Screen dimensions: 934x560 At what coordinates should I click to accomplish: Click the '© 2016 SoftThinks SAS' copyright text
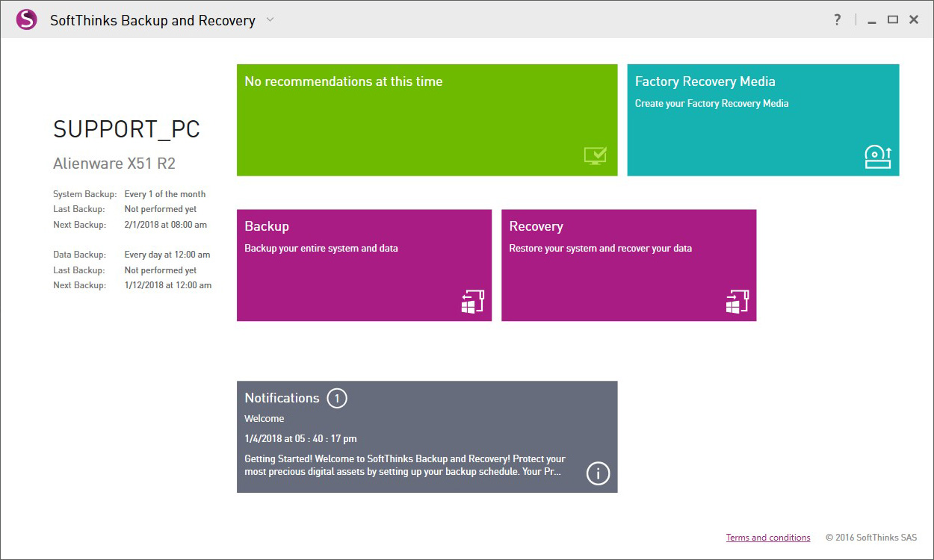(871, 538)
